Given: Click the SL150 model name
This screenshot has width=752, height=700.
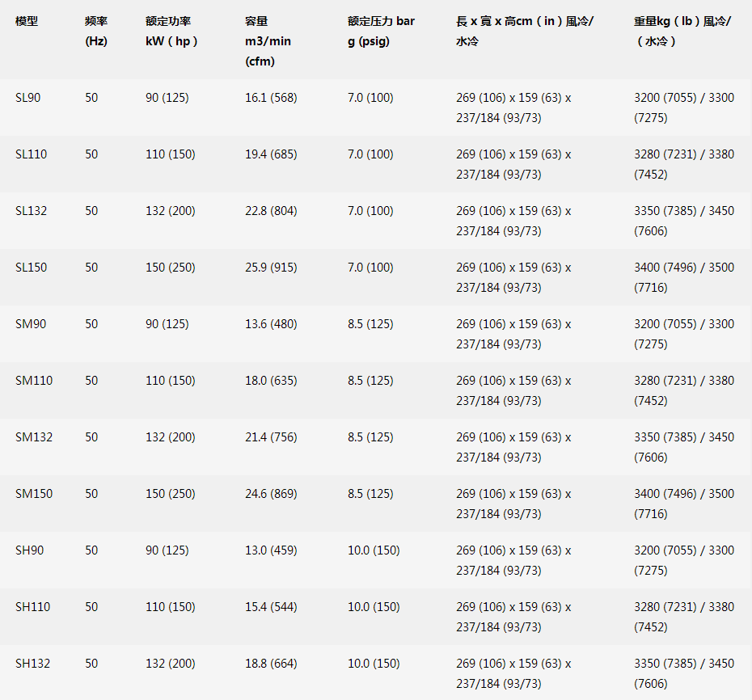Looking at the screenshot, I should pyautogui.click(x=31, y=268).
